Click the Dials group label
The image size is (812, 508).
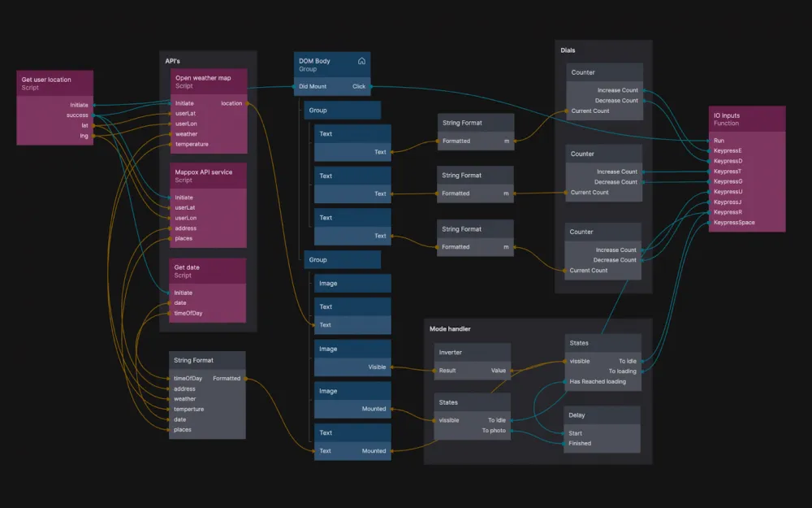(568, 50)
